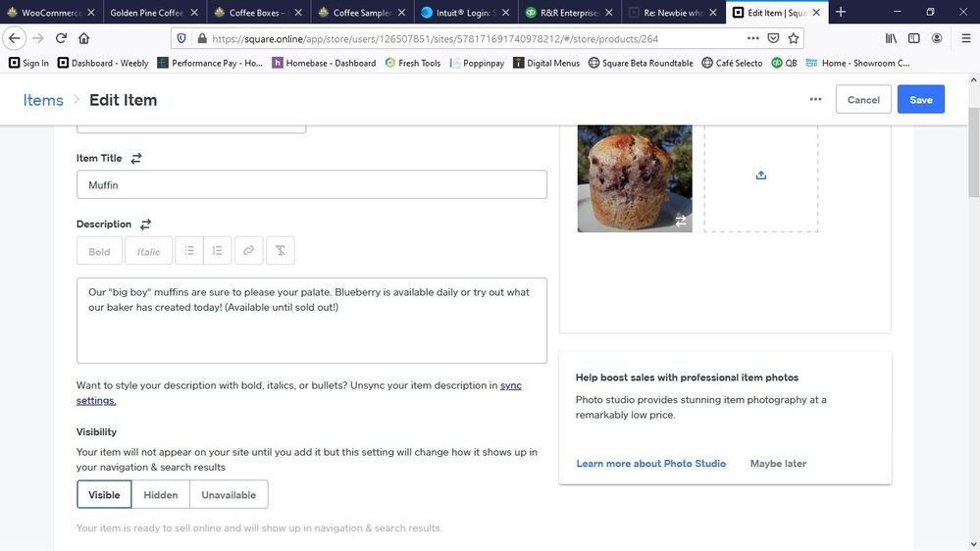Click the sync icon beside Description
The image size is (980, 551).
click(x=145, y=225)
